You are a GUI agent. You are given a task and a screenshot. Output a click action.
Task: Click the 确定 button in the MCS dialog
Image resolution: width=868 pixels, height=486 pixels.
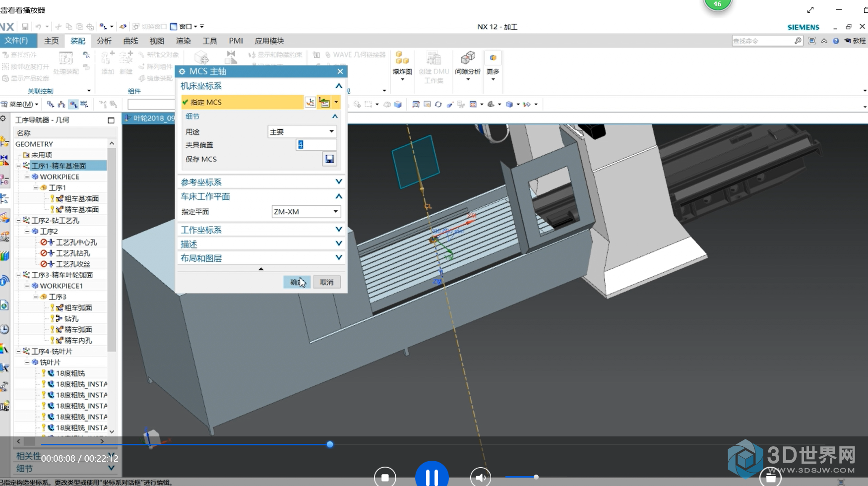click(297, 282)
